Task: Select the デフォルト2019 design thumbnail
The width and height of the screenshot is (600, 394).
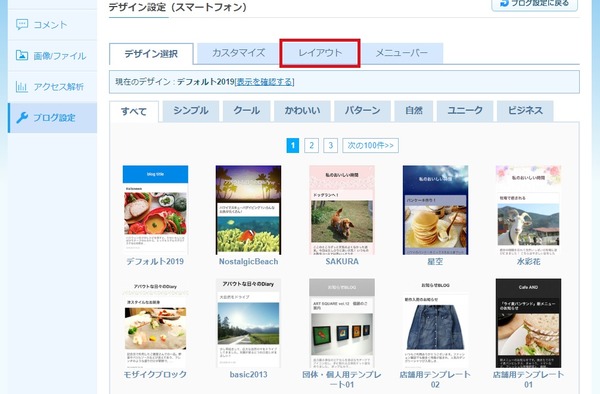Action: tap(155, 210)
